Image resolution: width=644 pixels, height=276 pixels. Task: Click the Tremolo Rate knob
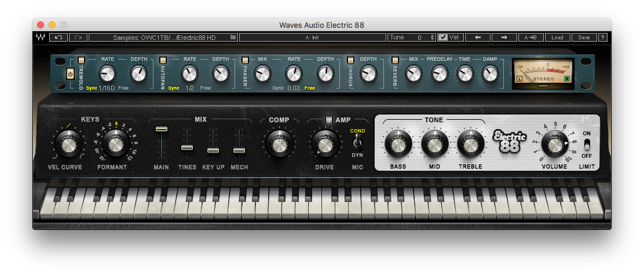108,74
